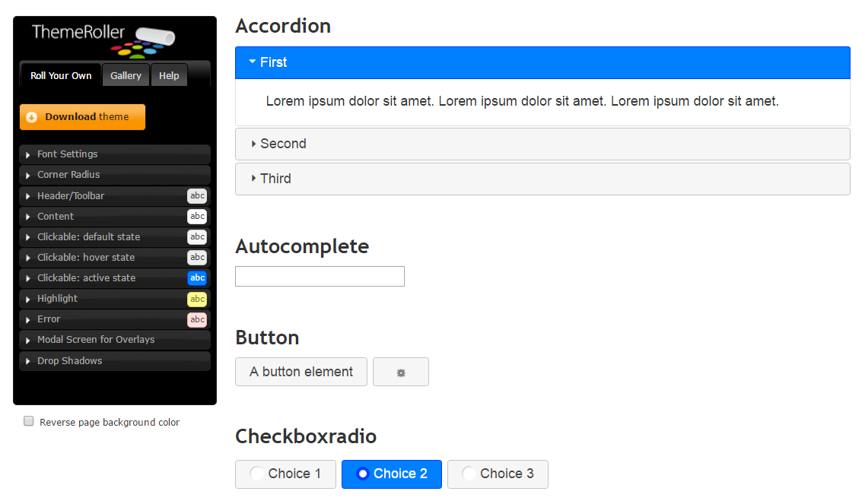Click the abc preview icon beside Header/Toolbar
Image resolution: width=865 pixels, height=504 pixels.
(x=197, y=195)
